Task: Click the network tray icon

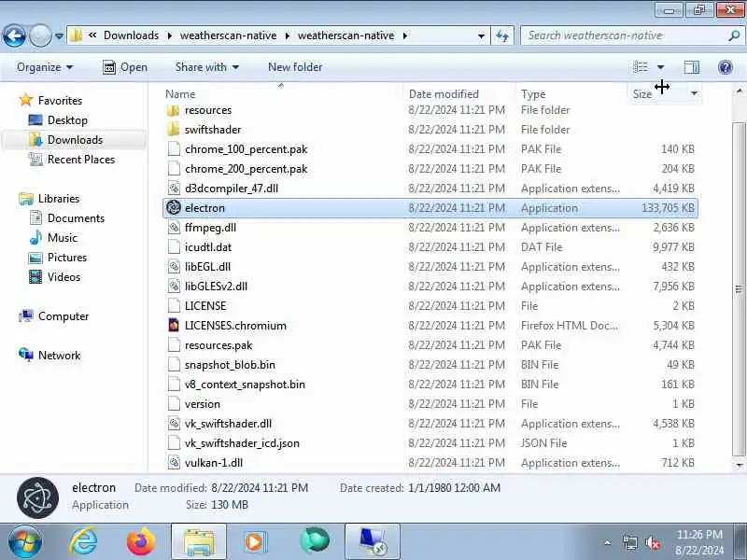Action: point(629,542)
